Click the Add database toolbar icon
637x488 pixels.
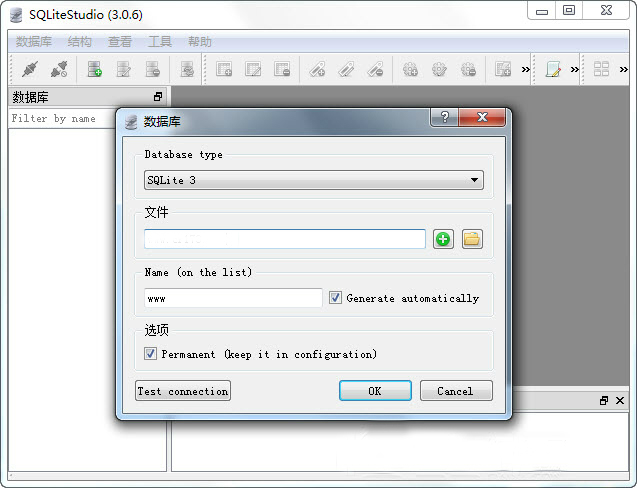click(95, 69)
